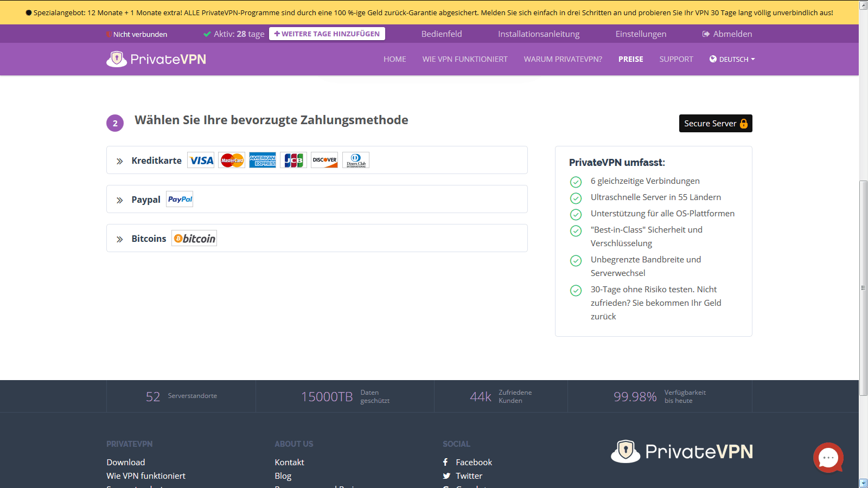This screenshot has width=868, height=488.
Task: Click the bitcoin logo icon
Action: coord(194,238)
